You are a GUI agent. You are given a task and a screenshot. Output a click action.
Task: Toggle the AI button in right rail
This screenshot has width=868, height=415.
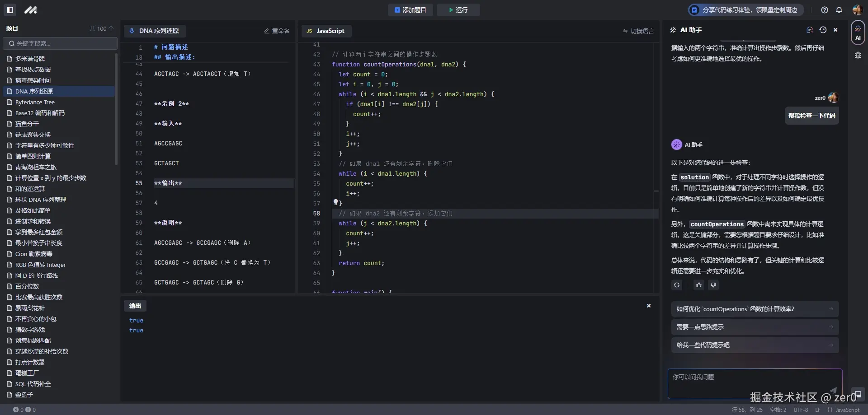click(x=858, y=33)
